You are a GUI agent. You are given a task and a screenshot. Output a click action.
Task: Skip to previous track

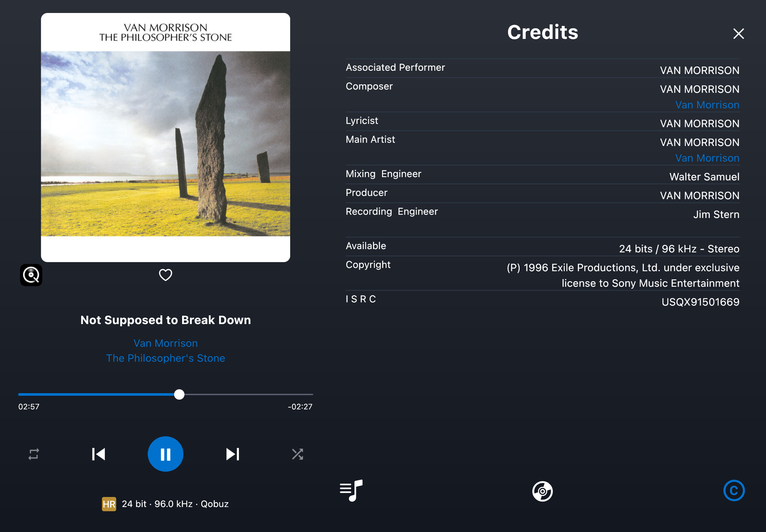pos(98,454)
